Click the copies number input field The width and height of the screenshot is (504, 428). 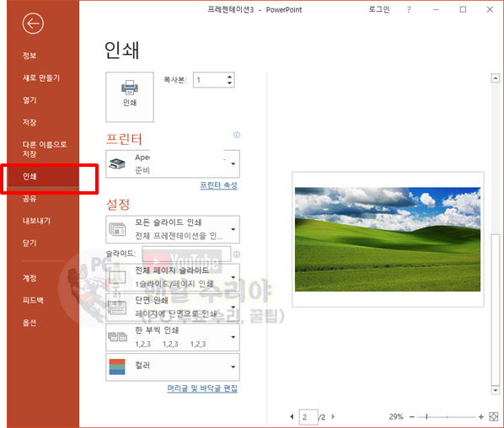tap(210, 80)
